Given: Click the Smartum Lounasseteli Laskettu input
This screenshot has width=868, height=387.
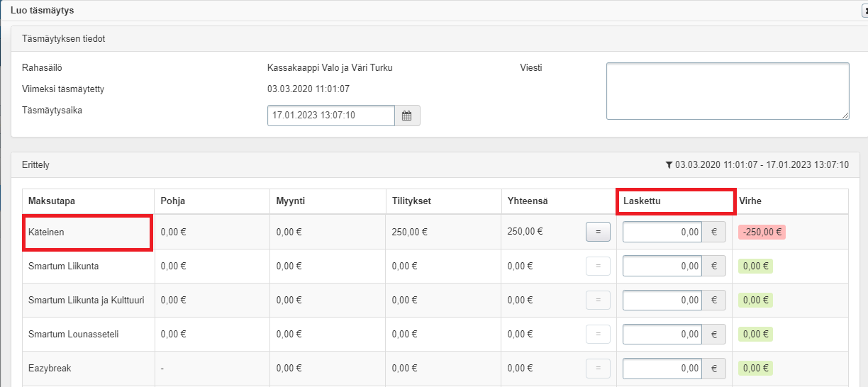Looking at the screenshot, I should [662, 334].
